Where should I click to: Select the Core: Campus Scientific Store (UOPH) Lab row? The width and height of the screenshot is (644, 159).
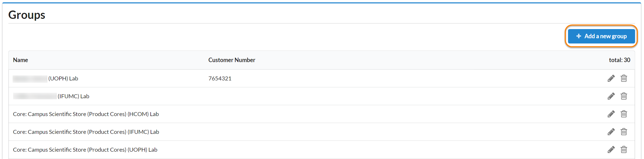[85, 150]
